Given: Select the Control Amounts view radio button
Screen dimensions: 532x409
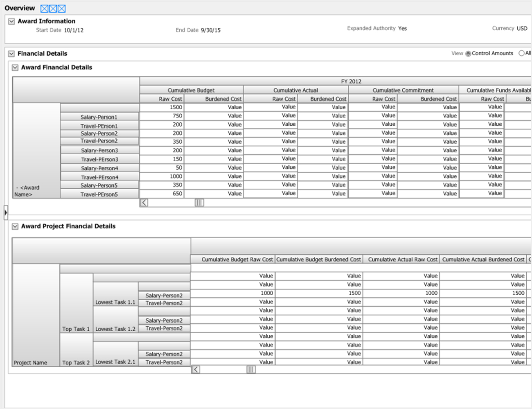Looking at the screenshot, I should [x=468, y=54].
